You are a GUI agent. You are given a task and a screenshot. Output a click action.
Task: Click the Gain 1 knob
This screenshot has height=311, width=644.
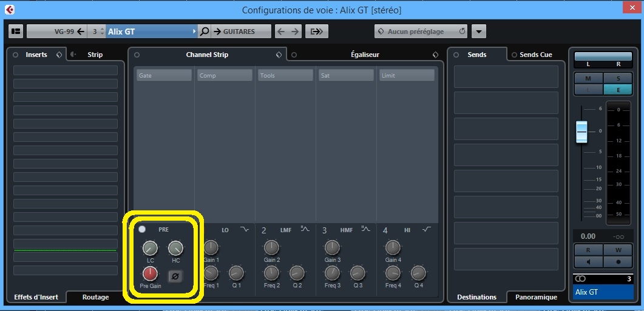pyautogui.click(x=211, y=247)
